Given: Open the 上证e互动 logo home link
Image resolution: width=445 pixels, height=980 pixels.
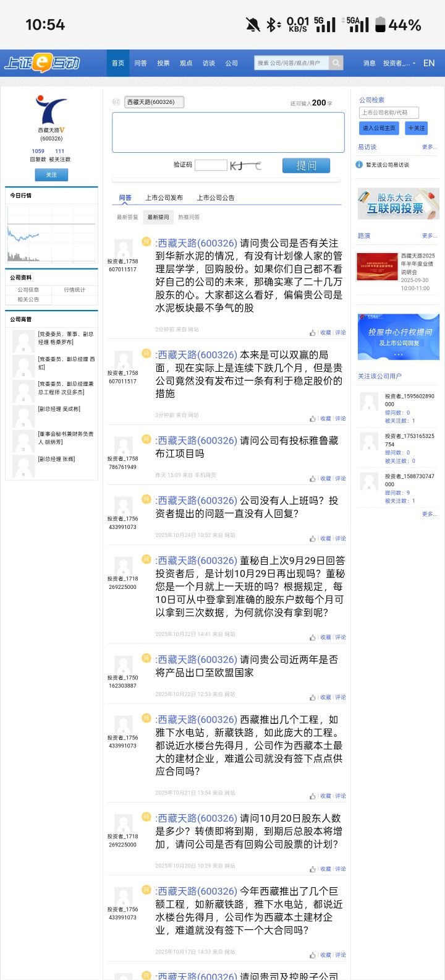Looking at the screenshot, I should [x=42, y=62].
